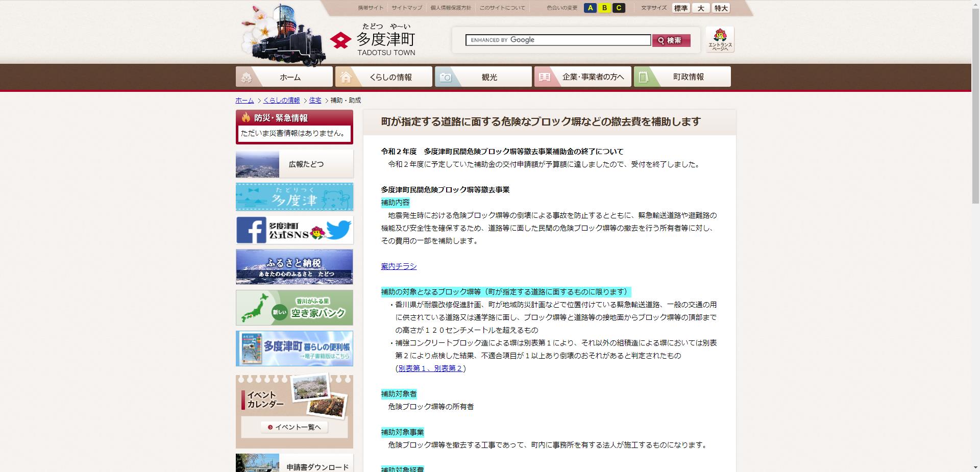The image size is (980, 472).
Task: Click the camera icon on the 観光 tab
Action: coord(447,77)
